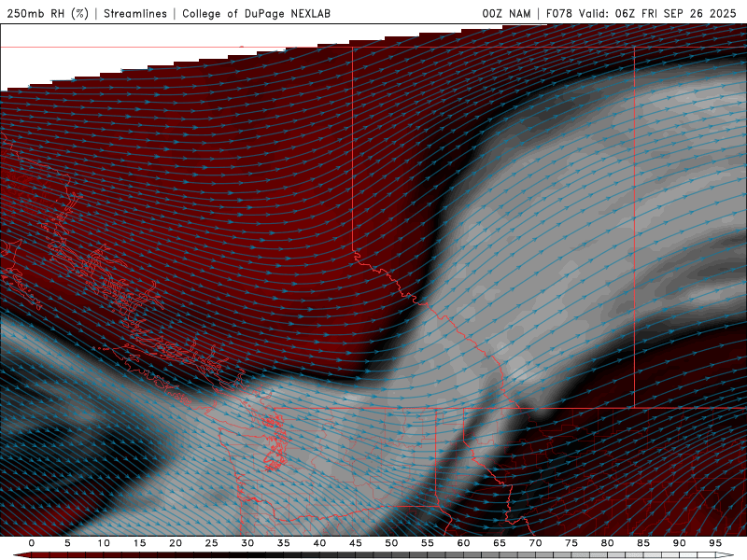Click the colorbar label '60'
The height and width of the screenshot is (560, 747).
coord(463,543)
